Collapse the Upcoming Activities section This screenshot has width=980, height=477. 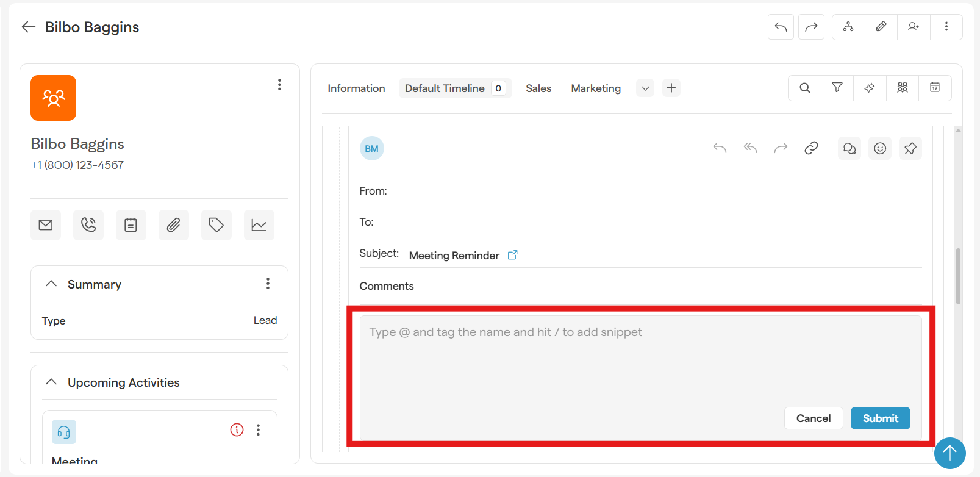[x=52, y=382]
